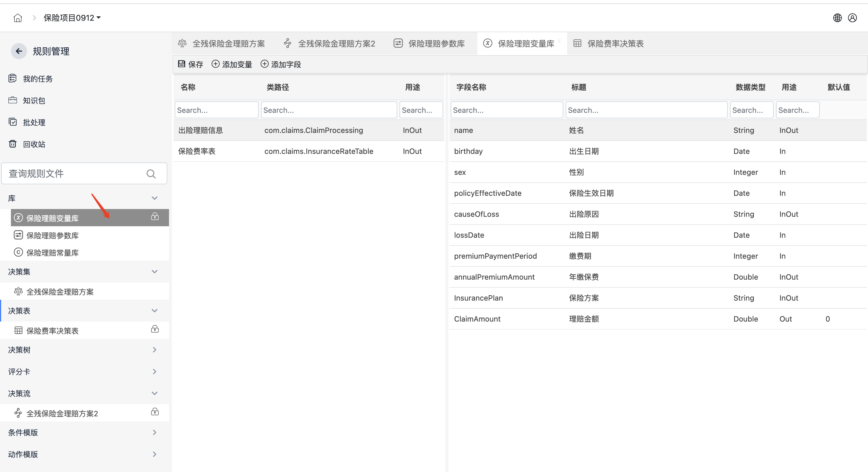This screenshot has height=472, width=868.
Task: Open 我的任务 in the sidebar
Action: (x=38, y=79)
